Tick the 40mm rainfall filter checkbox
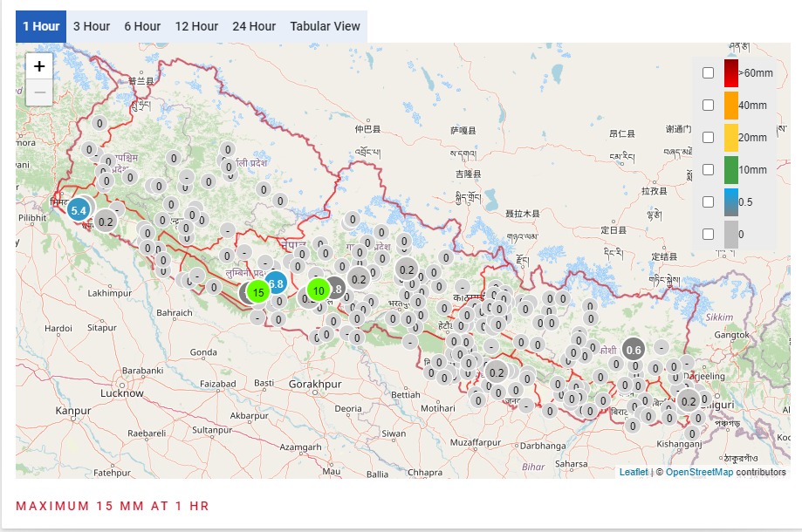802x532 pixels. tap(709, 106)
